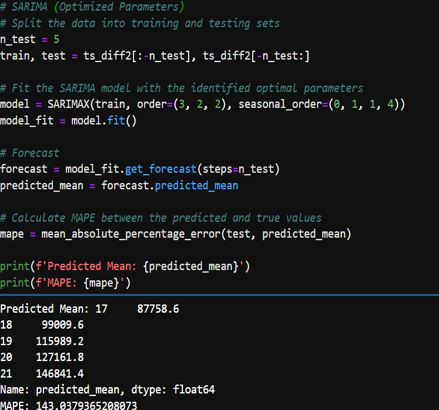
Task: Click output row '18 99009.6'
Action: 42,325
